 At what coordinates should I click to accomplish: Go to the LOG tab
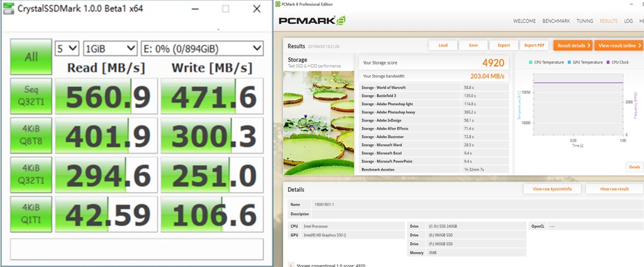(628, 21)
